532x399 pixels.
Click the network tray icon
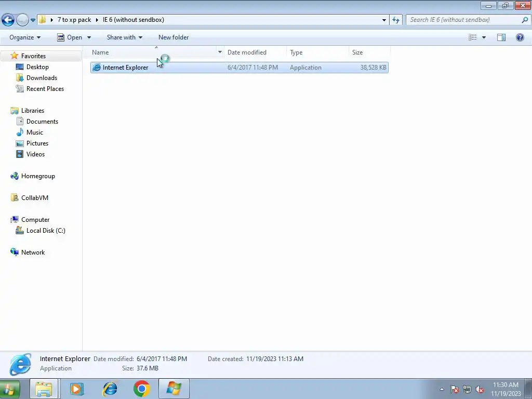pyautogui.click(x=467, y=389)
